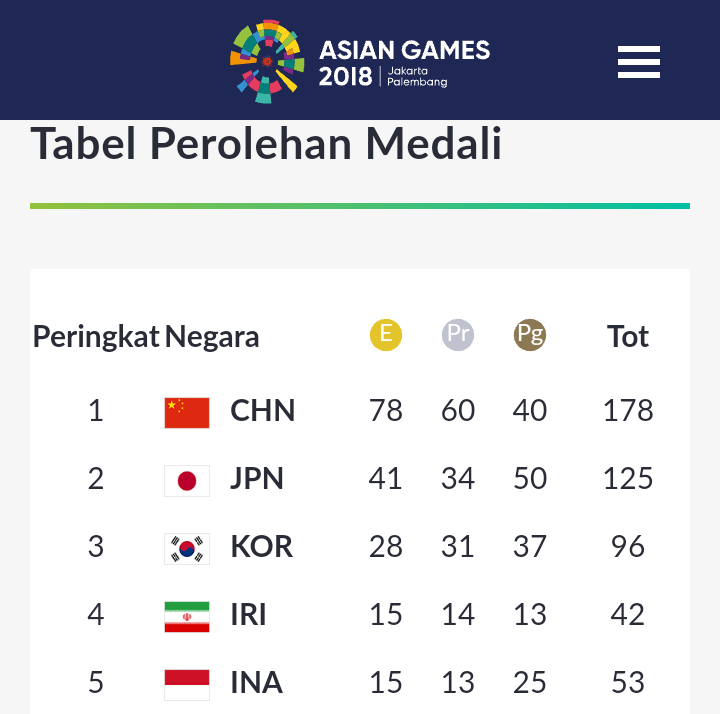This screenshot has width=720, height=714.
Task: Select the KOR country code
Action: pos(261,546)
